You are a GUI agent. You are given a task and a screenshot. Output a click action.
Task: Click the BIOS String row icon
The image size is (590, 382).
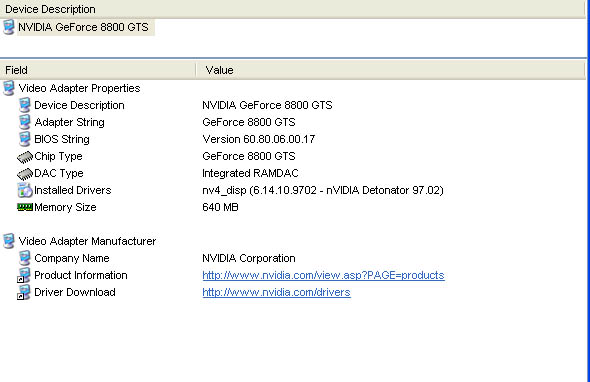pyautogui.click(x=24, y=139)
